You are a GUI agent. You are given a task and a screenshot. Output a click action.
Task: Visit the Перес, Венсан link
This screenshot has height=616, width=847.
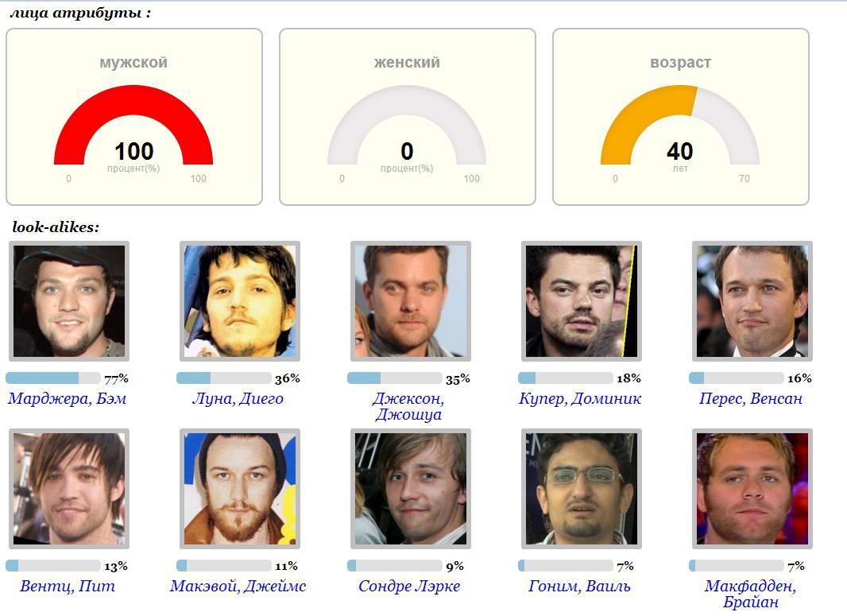pos(751,399)
